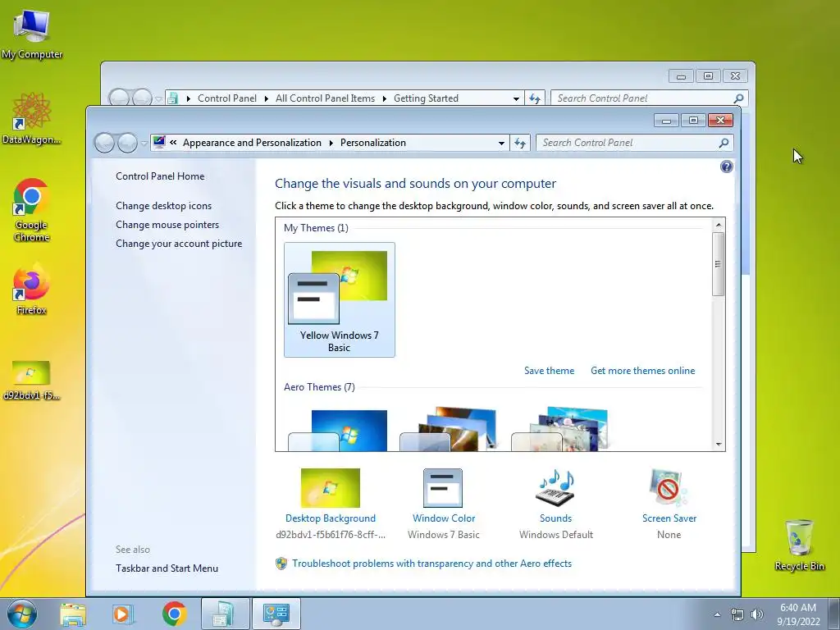Select Yellow Windows 7 Basic theme
The image size is (840, 630).
pos(340,299)
